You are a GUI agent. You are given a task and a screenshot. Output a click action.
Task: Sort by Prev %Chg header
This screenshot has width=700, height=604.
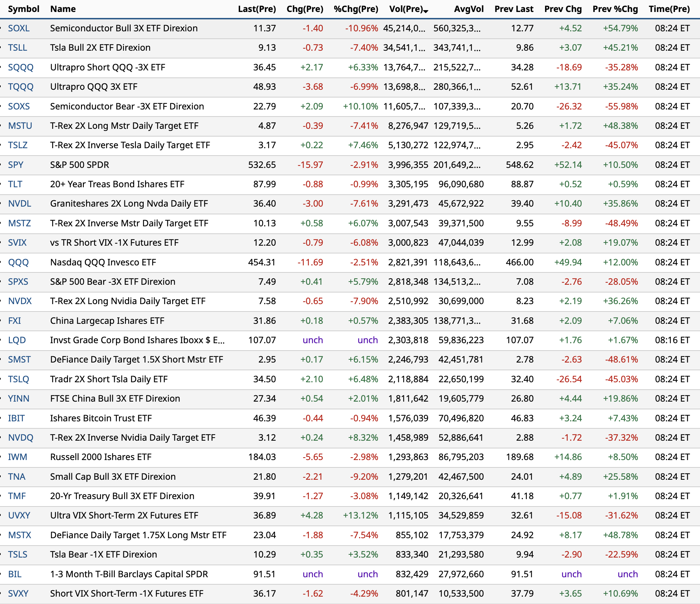coord(615,9)
